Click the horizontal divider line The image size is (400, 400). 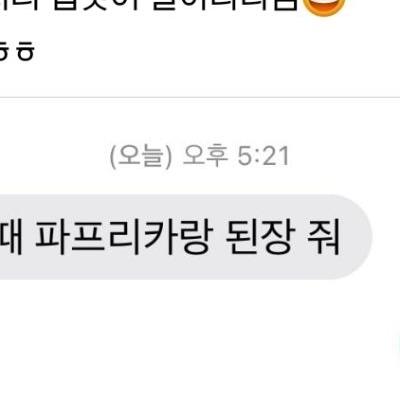point(200,98)
